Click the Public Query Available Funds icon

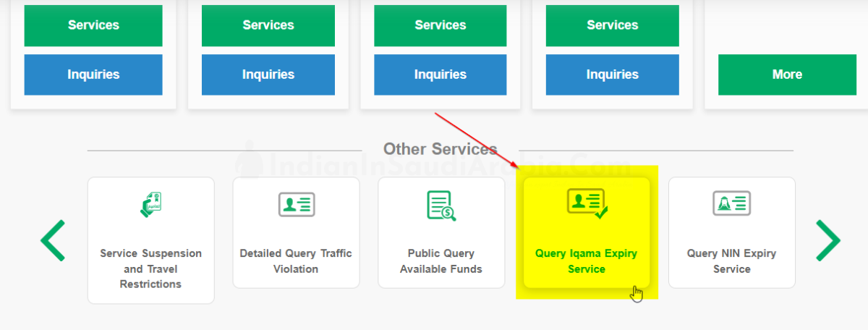441,206
